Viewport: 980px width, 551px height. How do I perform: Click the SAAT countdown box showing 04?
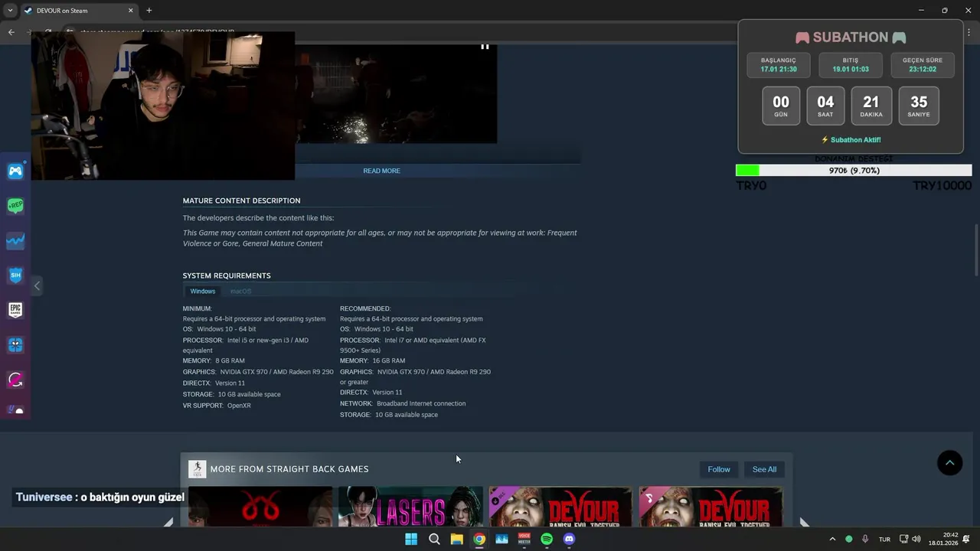825,106
